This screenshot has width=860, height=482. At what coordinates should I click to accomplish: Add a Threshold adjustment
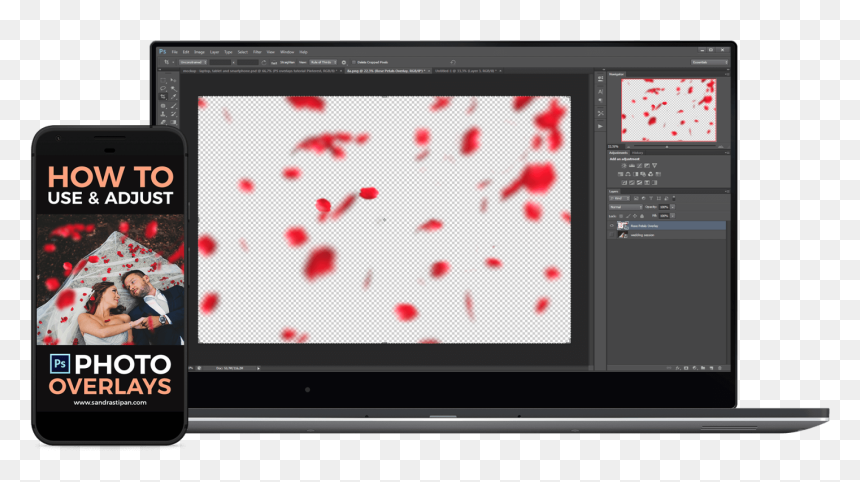(x=640, y=183)
